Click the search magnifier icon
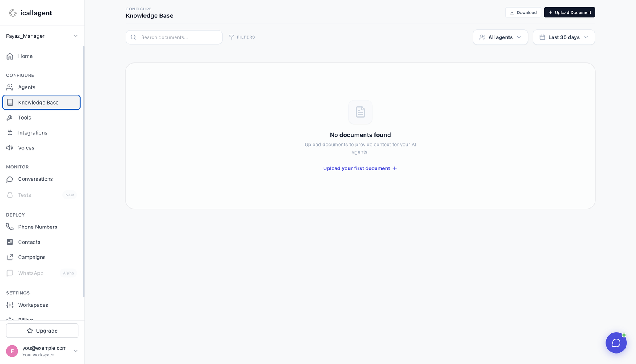The width and height of the screenshot is (636, 364). point(134,37)
